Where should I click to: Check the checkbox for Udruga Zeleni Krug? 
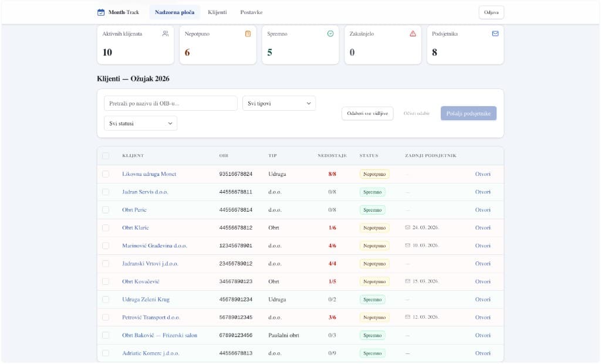click(107, 299)
